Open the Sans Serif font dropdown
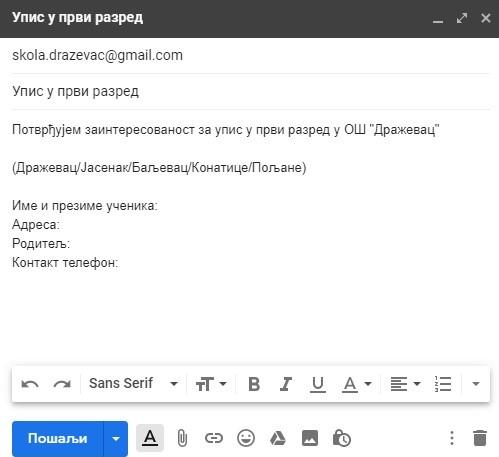This screenshot has height=457, width=499. click(x=133, y=384)
